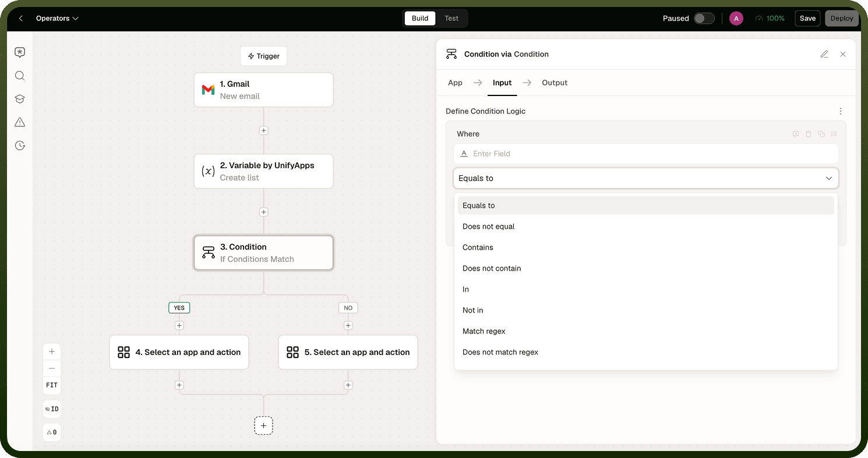The image size is (868, 458).
Task: Open the graduation cap learning icon
Action: point(20,99)
